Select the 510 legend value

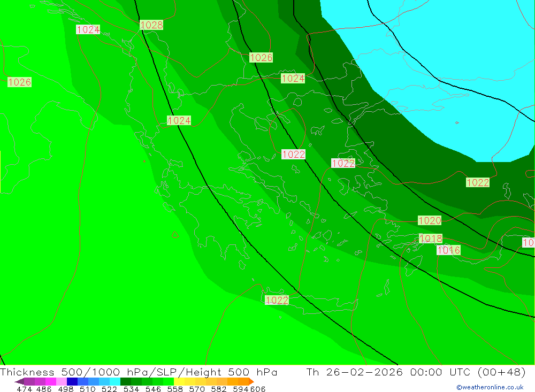(x=88, y=389)
